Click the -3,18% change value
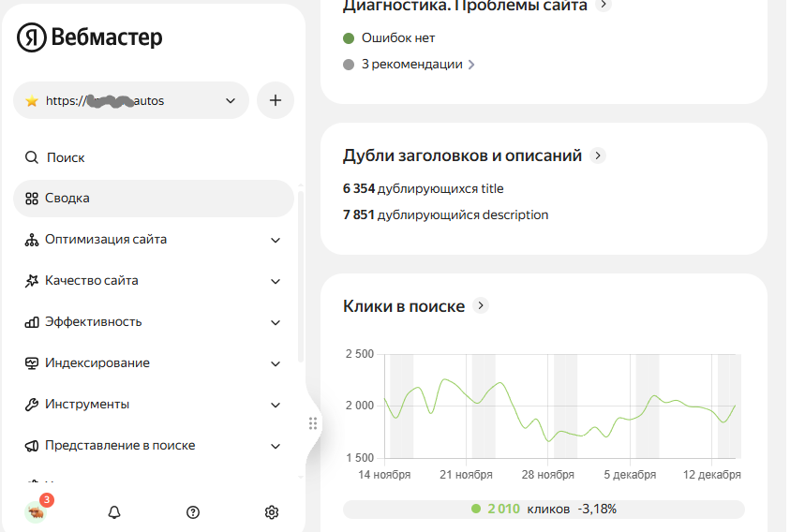This screenshot has width=790, height=532. pos(597,510)
